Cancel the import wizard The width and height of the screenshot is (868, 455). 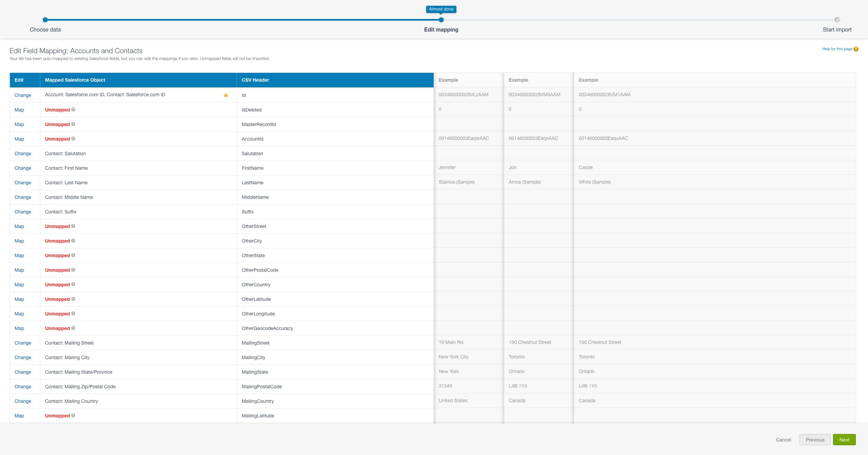[x=783, y=440]
